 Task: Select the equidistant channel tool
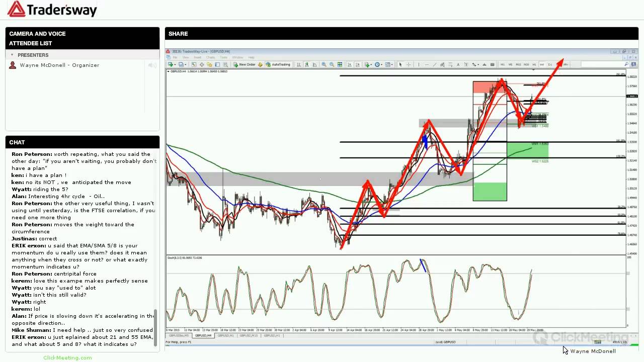coord(442,64)
